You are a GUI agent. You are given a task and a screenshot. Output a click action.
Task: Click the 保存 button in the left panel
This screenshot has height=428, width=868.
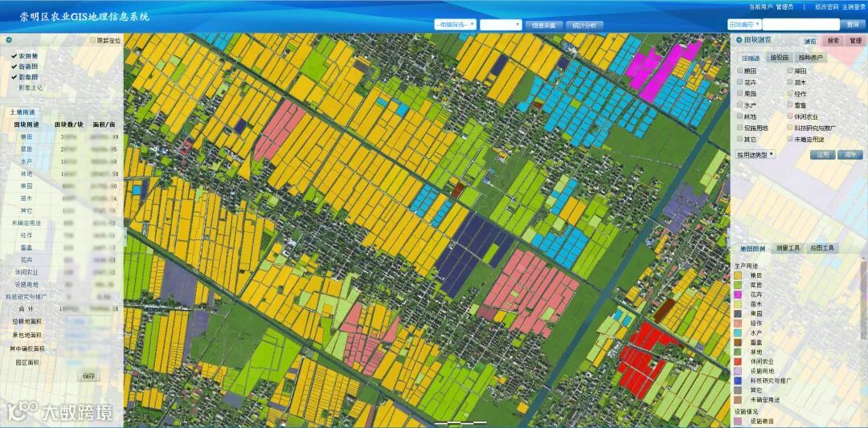pos(88,377)
